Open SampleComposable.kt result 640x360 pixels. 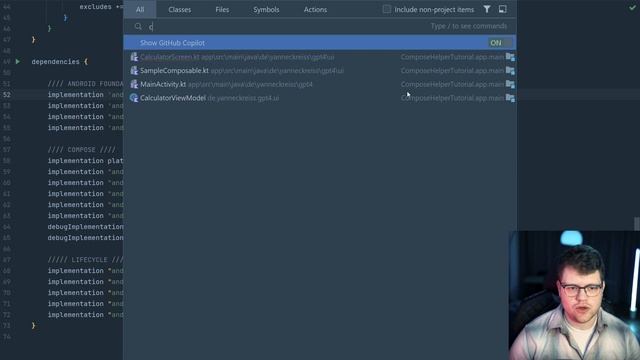320,71
